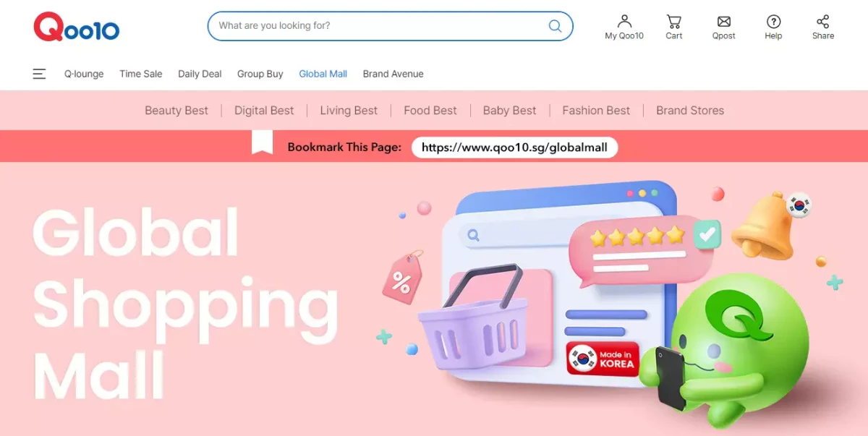The image size is (868, 436).
Task: Click the Qoo10 logo
Action: click(76, 27)
